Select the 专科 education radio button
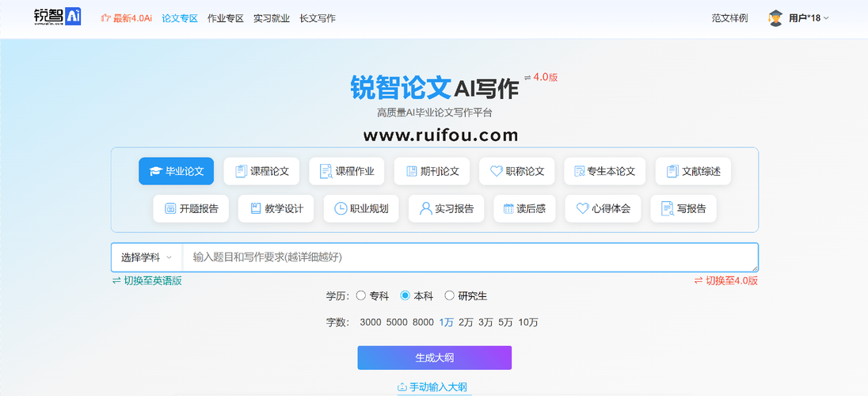This screenshot has width=868, height=396. pos(361,295)
